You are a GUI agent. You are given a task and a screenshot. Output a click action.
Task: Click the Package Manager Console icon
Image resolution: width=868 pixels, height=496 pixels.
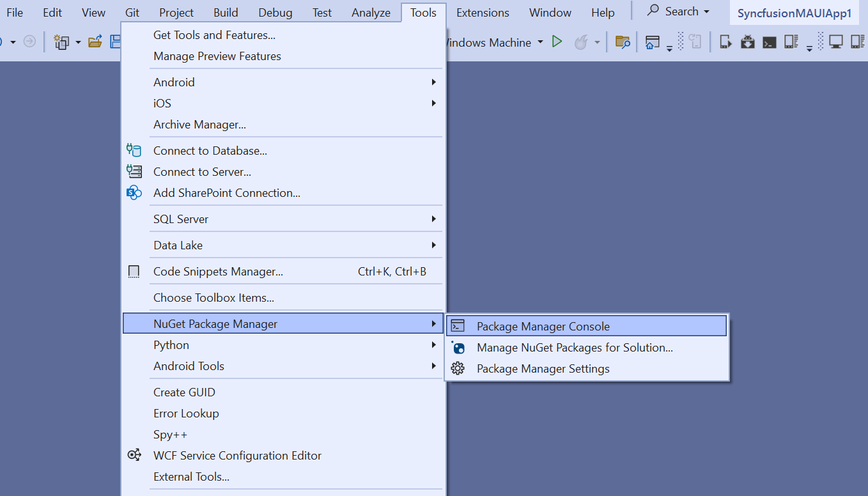458,326
